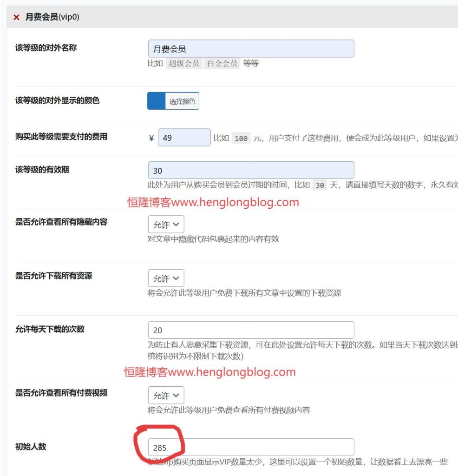Click the 允许每天下载的次数 label

pyautogui.click(x=50, y=329)
